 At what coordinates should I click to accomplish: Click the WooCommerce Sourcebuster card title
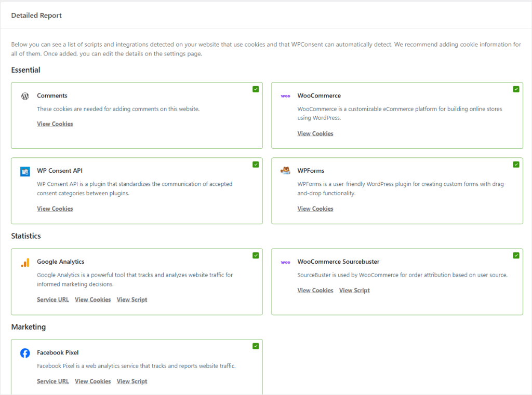tap(338, 262)
